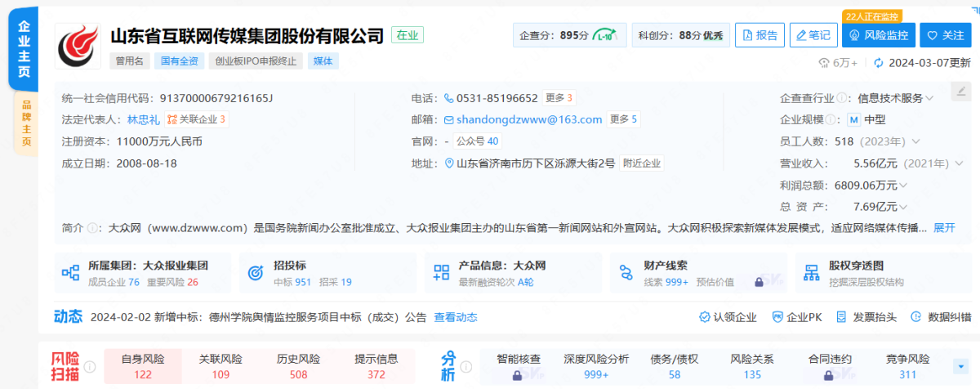Click info icon next to 风险扫描
The height and width of the screenshot is (389, 980).
pyautogui.click(x=90, y=366)
